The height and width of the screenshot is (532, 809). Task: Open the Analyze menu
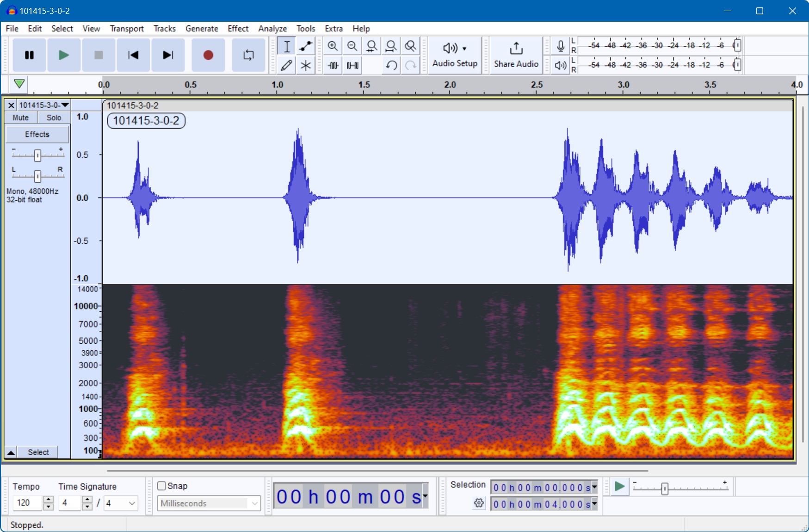coord(272,29)
